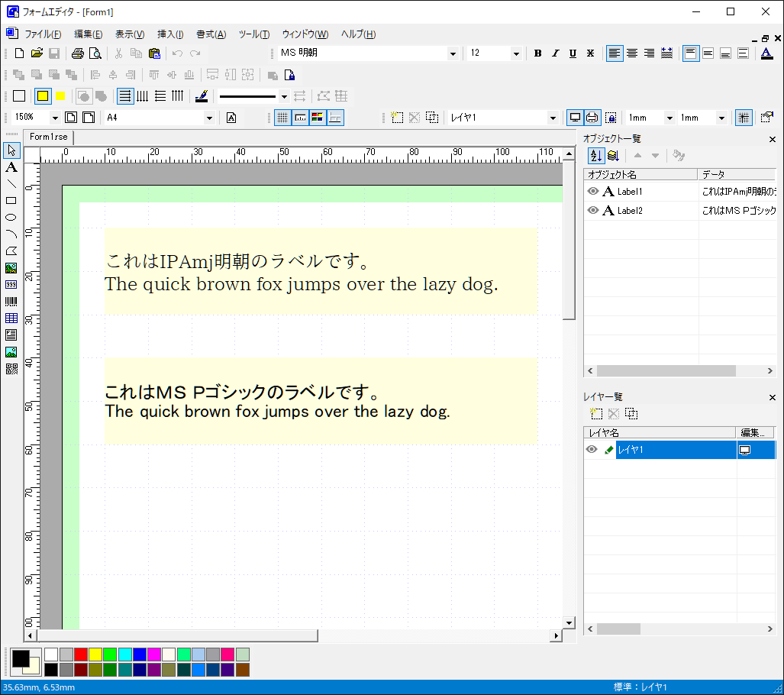Open the 150% zoom dropdown
The height and width of the screenshot is (695, 784).
coord(55,118)
